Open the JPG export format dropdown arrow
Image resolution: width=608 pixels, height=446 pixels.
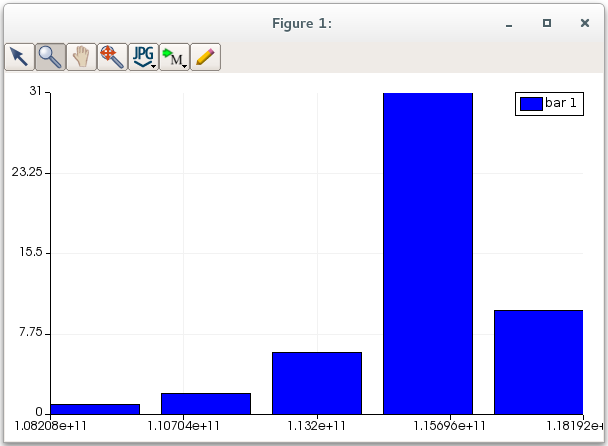154,67
